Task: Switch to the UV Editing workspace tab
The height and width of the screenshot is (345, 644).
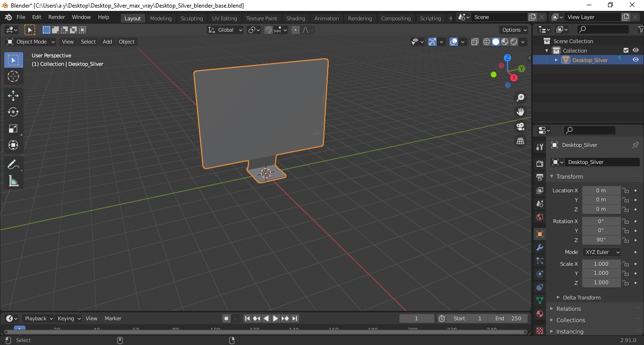Action: click(x=224, y=18)
